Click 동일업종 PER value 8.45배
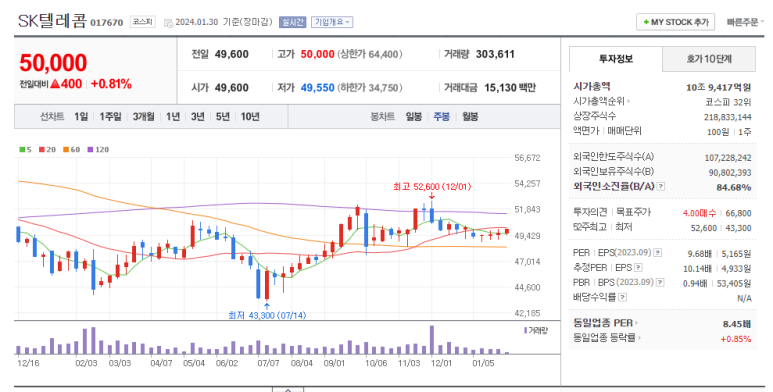This screenshot has height=392, width=773. point(737,324)
